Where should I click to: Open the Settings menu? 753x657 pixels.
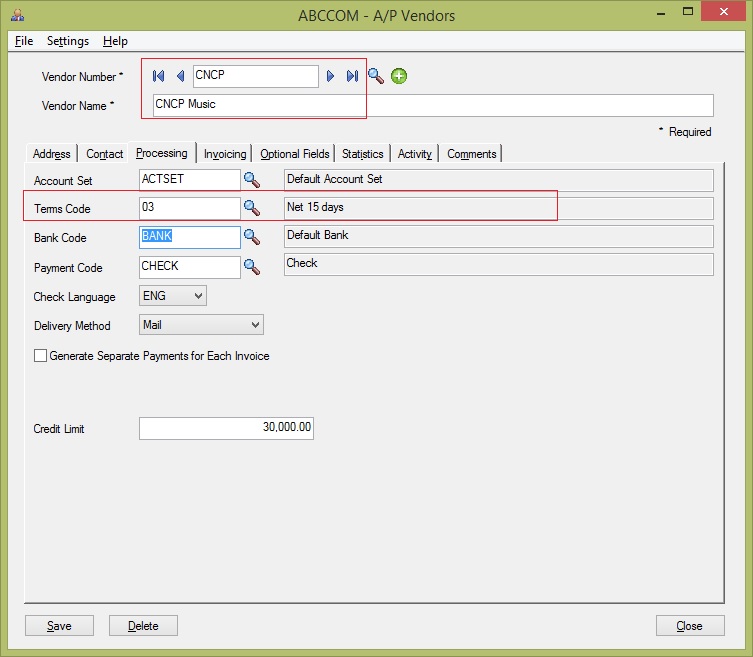pos(67,41)
